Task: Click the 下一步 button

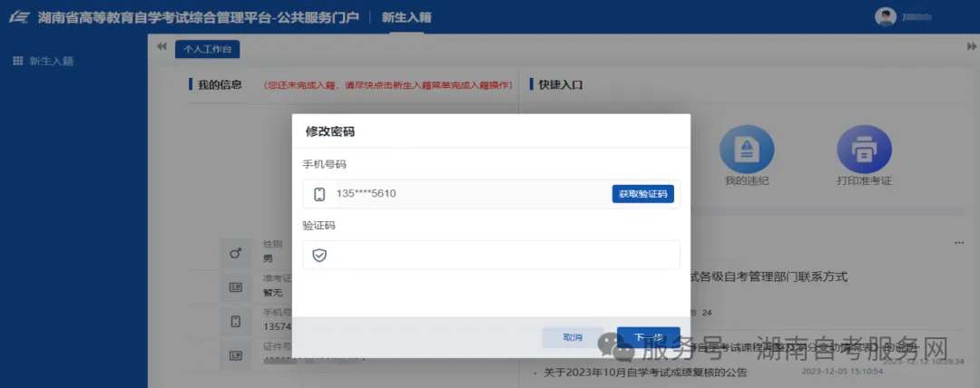Action: click(x=648, y=337)
